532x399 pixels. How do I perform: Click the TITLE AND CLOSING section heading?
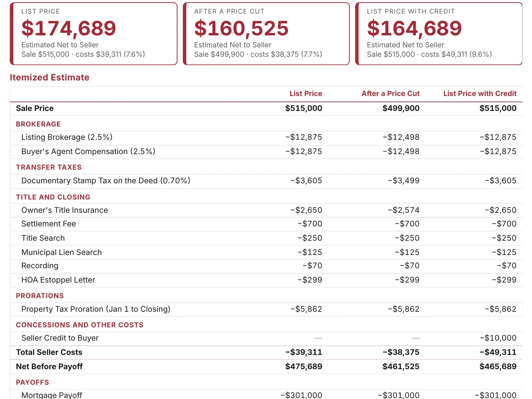pos(53,197)
